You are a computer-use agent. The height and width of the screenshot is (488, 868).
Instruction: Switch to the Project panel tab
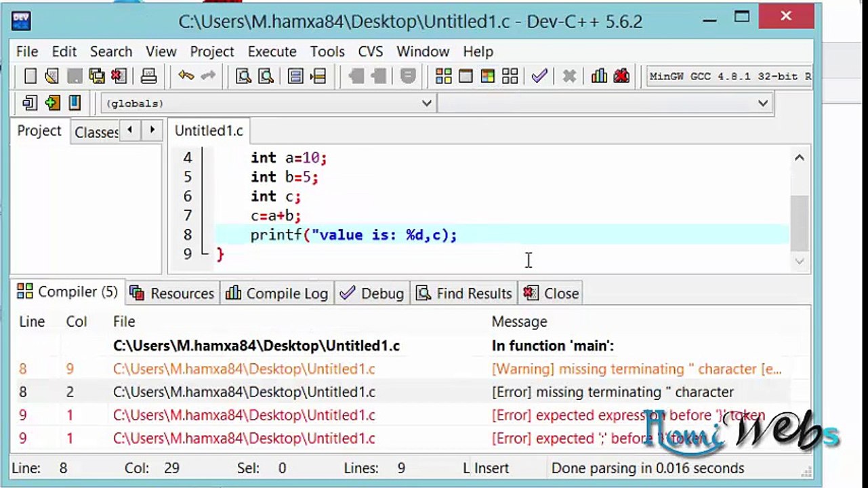(39, 131)
